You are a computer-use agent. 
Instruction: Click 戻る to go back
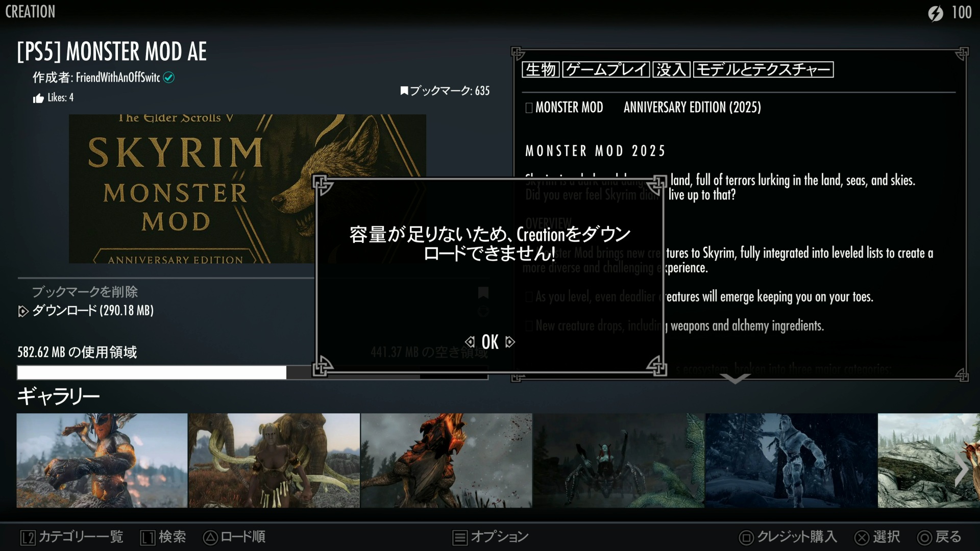click(948, 537)
